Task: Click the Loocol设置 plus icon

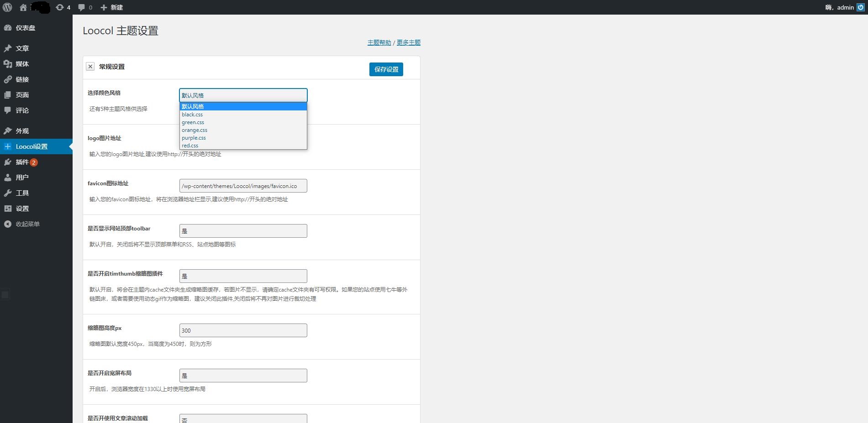Action: pyautogui.click(x=8, y=146)
